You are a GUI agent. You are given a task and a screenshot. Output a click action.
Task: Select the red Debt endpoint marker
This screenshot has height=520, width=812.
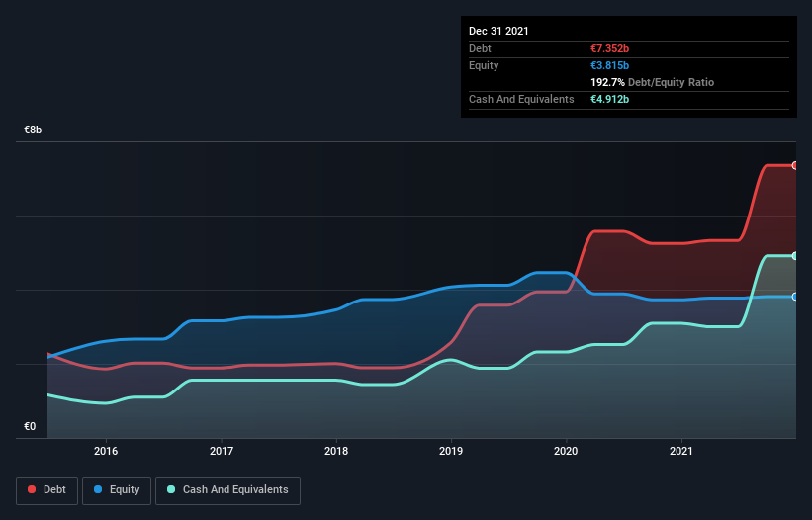pos(795,165)
